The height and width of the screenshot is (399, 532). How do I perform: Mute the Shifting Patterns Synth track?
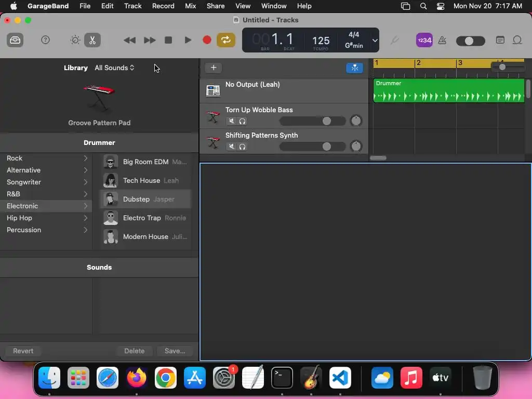[231, 147]
